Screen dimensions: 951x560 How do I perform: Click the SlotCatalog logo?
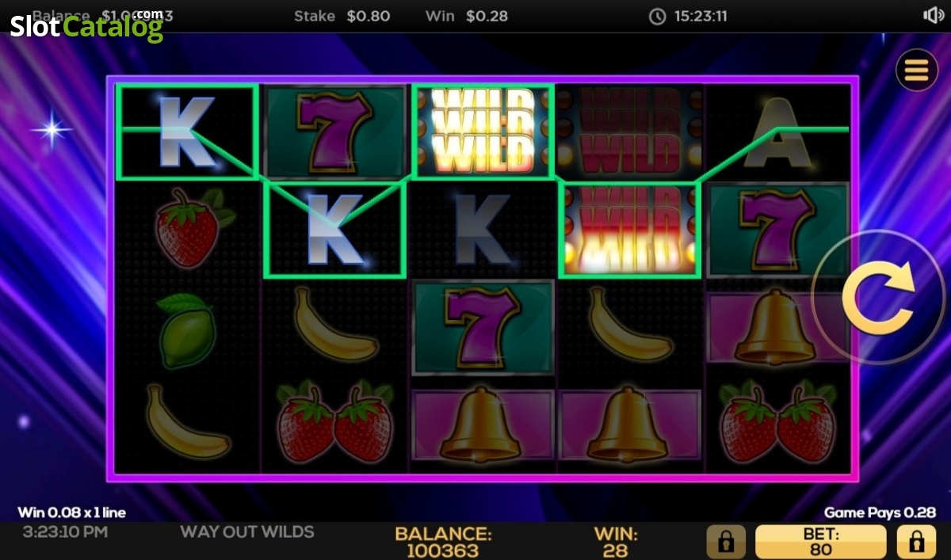tap(86, 25)
